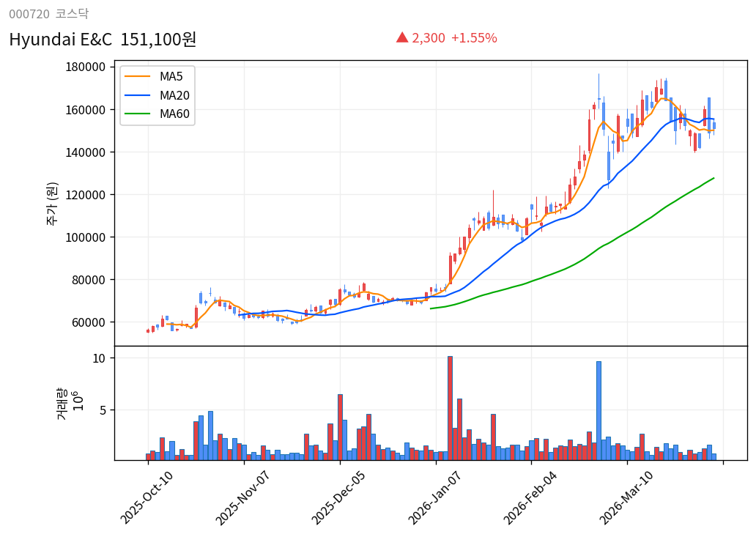This screenshot has width=756, height=537.
Task: Click the +1.55% percent change value
Action: [473, 38]
